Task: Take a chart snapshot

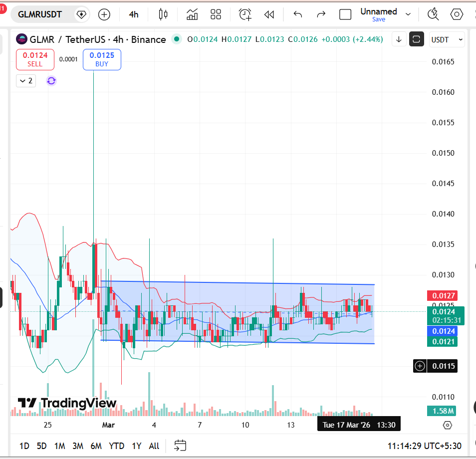Action: pos(433,14)
